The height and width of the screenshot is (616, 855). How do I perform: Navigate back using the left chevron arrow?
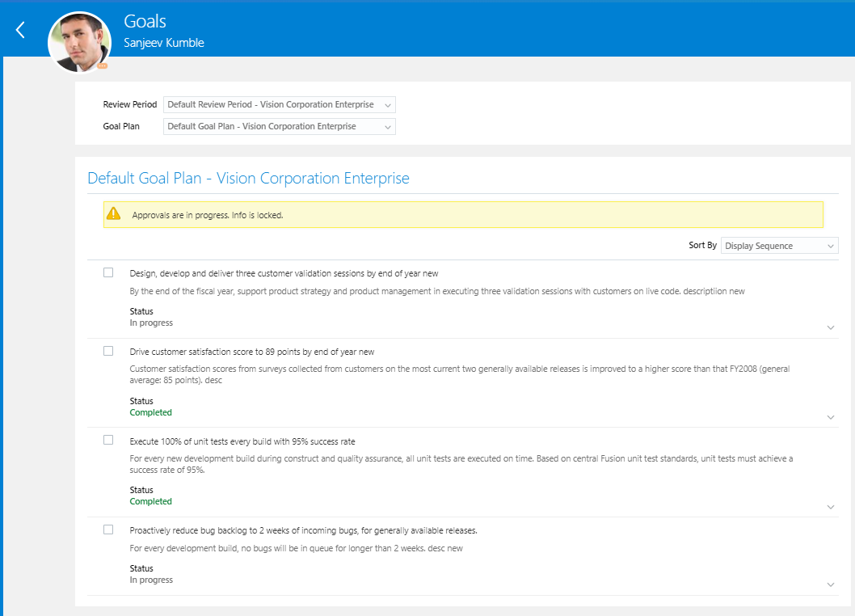pos(19,29)
